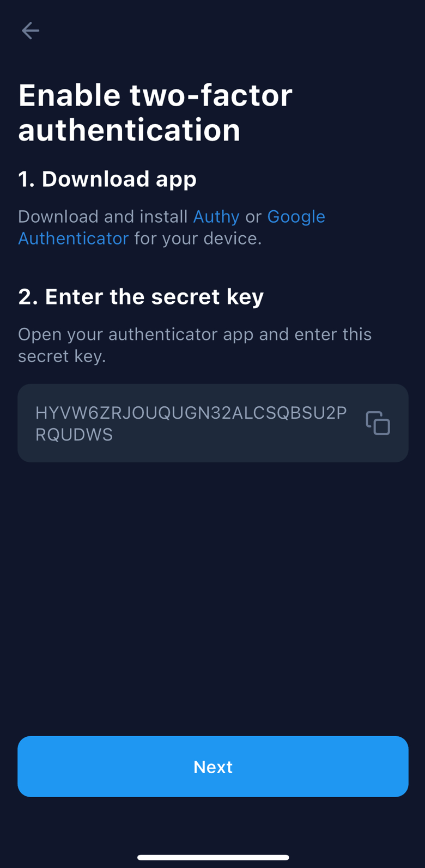425x868 pixels.
Task: Tap the "for your device." text
Action: pyautogui.click(x=198, y=239)
